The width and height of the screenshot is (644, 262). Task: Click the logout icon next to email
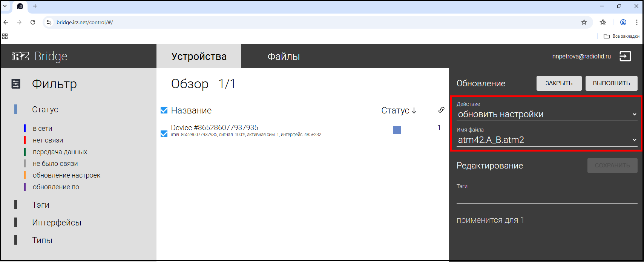click(x=625, y=56)
